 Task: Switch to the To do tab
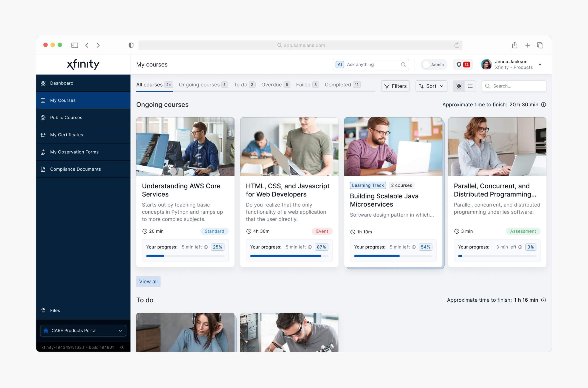point(245,85)
